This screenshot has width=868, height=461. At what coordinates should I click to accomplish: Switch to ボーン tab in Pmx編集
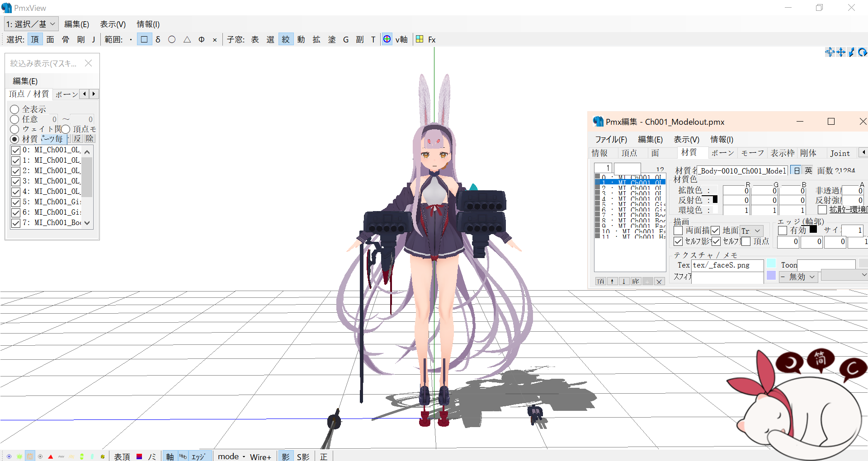click(x=722, y=153)
